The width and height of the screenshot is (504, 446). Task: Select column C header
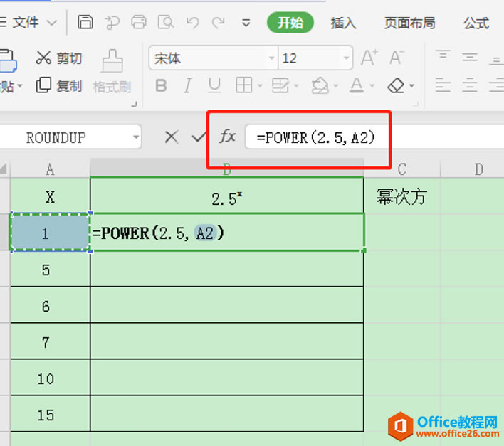(x=402, y=169)
